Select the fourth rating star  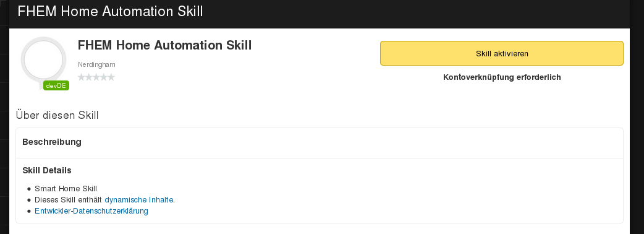[103, 77]
